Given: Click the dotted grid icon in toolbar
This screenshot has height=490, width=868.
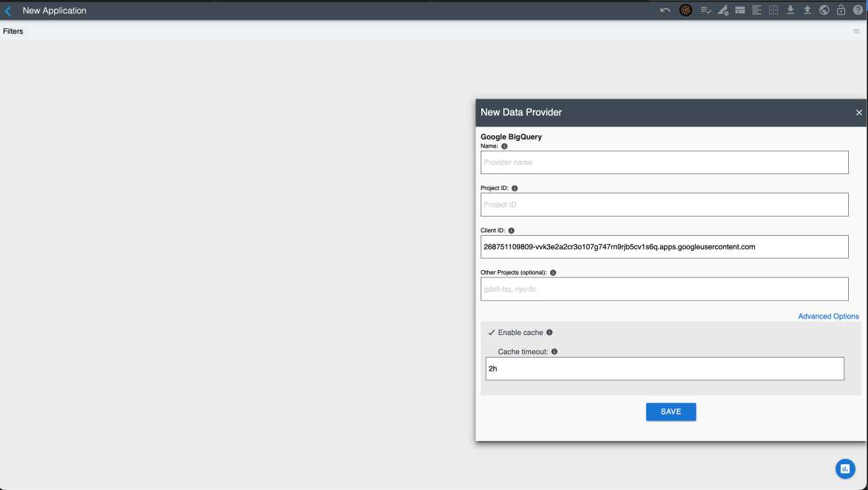Looking at the screenshot, I should 773,10.
